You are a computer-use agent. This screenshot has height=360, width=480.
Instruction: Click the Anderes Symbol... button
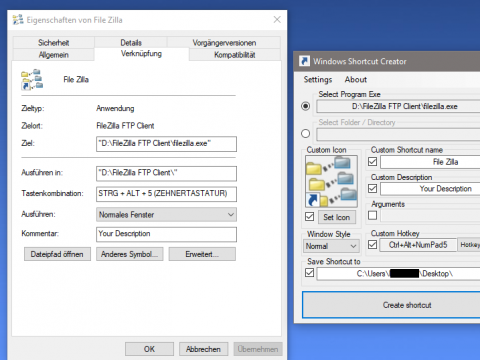tap(130, 254)
